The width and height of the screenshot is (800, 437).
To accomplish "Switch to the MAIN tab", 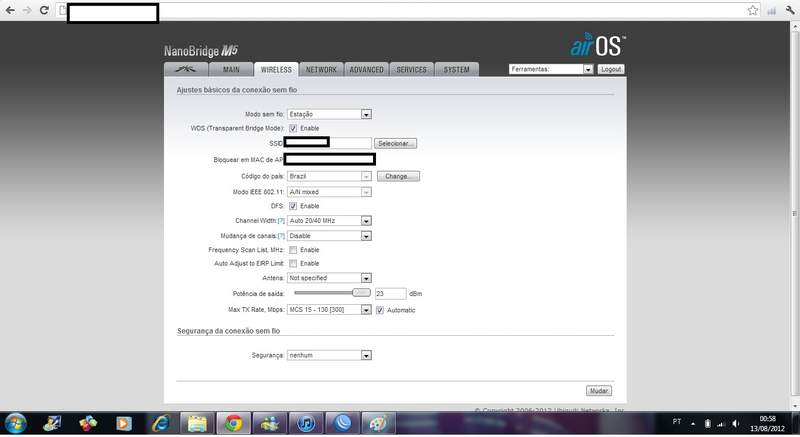I will pyautogui.click(x=231, y=69).
